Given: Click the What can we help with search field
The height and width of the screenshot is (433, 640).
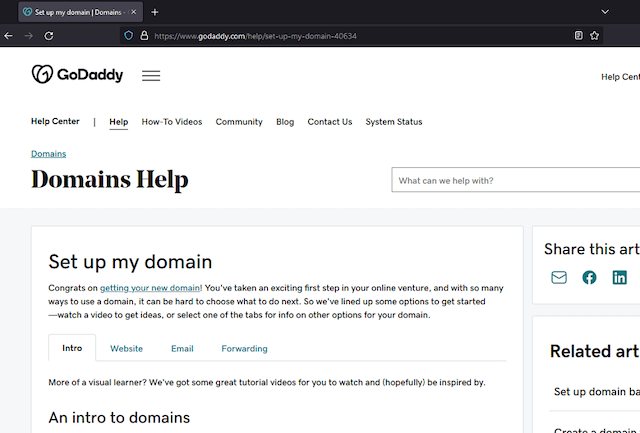Looking at the screenshot, I should click(516, 180).
